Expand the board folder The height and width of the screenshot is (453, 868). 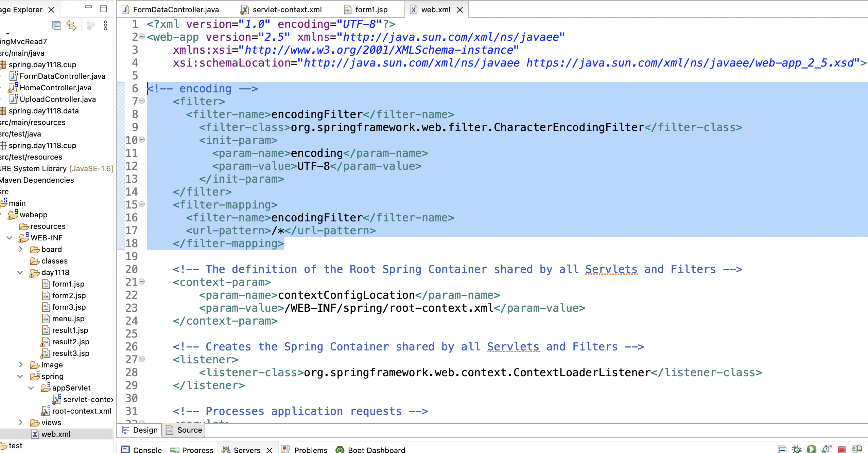21,249
